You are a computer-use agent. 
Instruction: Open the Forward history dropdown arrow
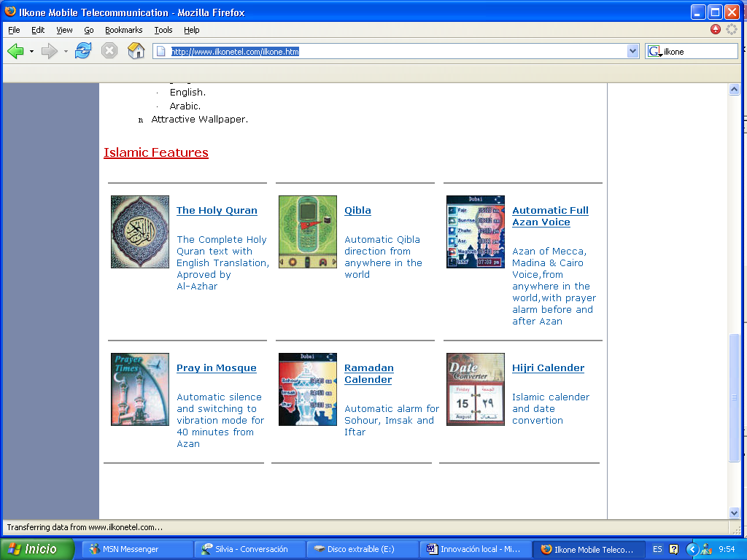click(x=65, y=51)
